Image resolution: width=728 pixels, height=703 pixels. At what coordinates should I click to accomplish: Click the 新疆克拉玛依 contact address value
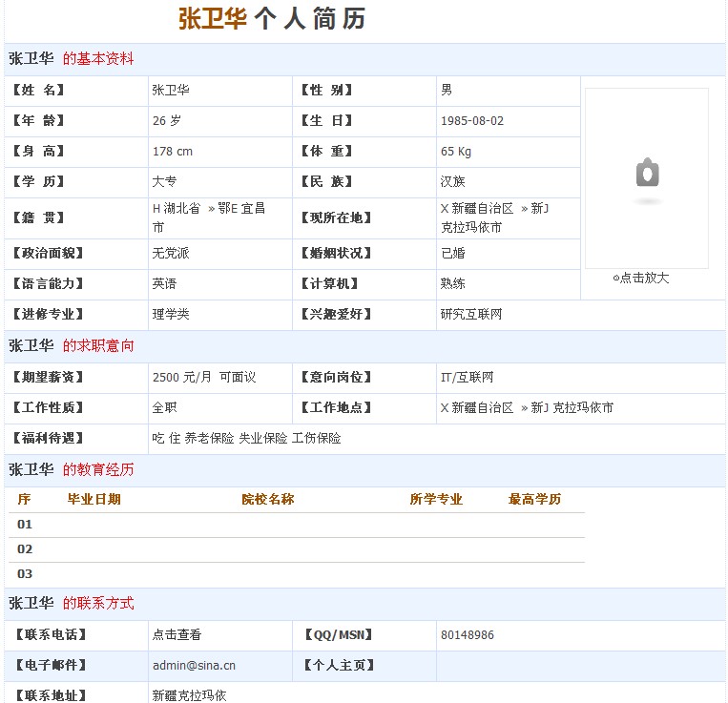pyautogui.click(x=190, y=695)
